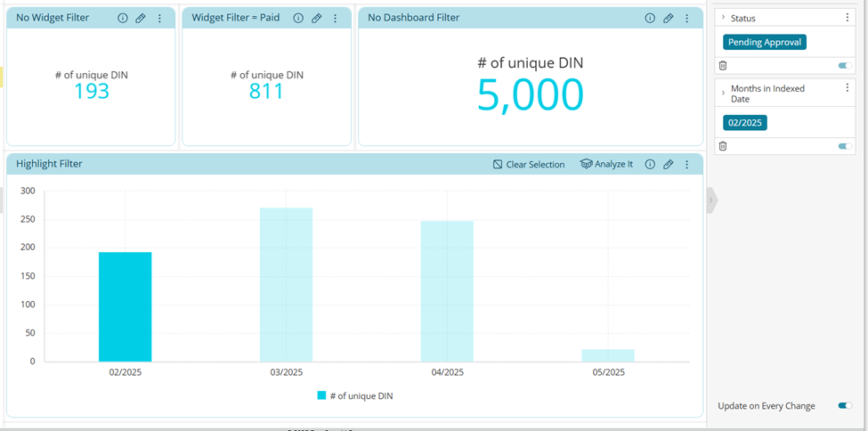Select the 04/2025 bar in chart

click(447, 291)
